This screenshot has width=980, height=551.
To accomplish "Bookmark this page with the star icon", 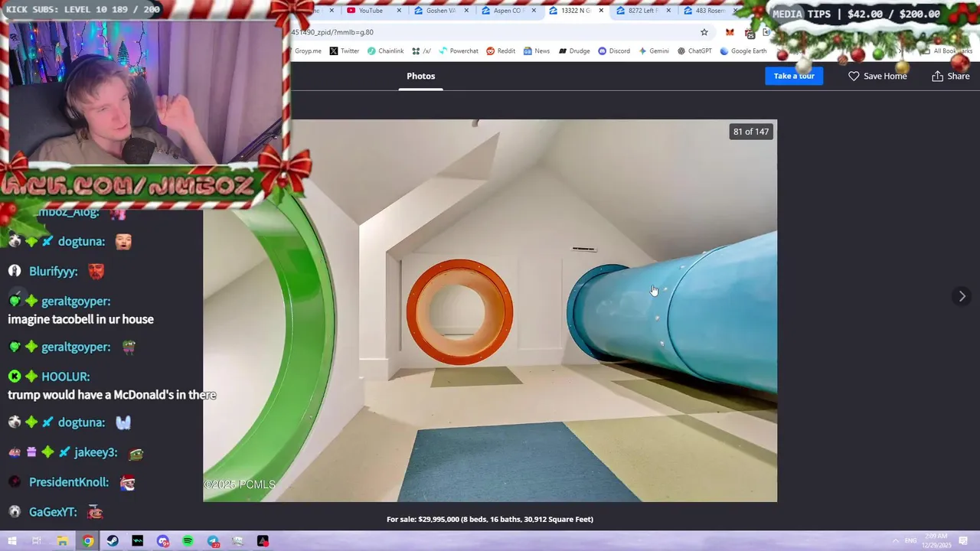I will pyautogui.click(x=704, y=32).
